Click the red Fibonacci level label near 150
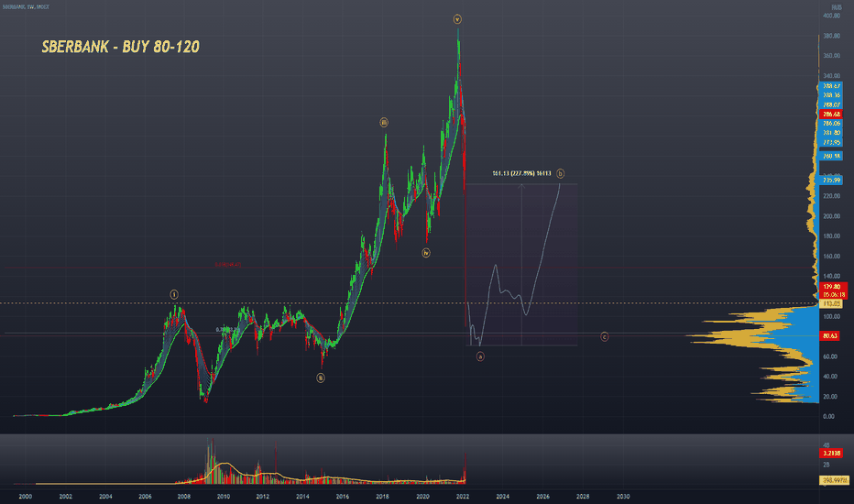 pos(227,265)
